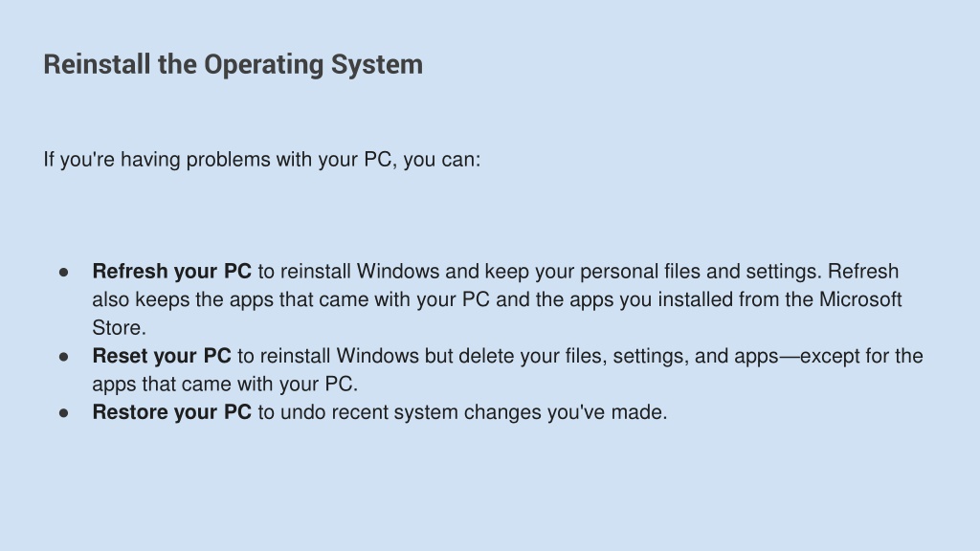The image size is (980, 551).
Task: Click the word 'Windows' in Reset bullet
Action: [377, 356]
